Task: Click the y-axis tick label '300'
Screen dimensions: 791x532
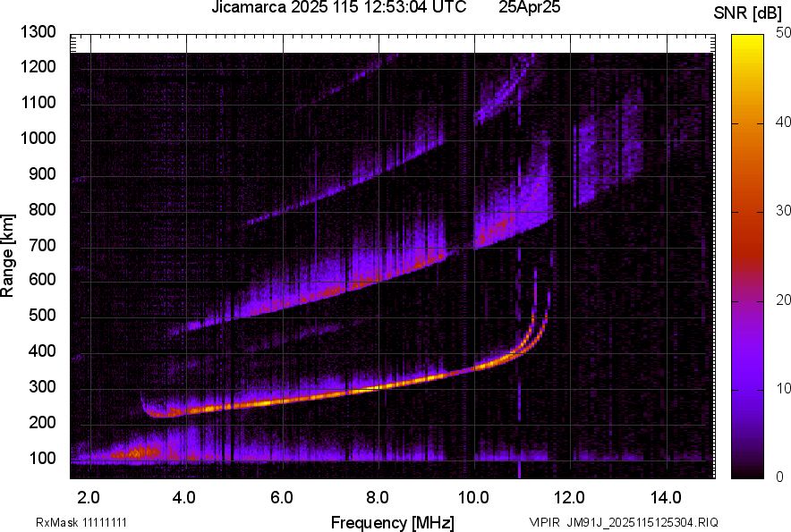Action: click(42, 387)
